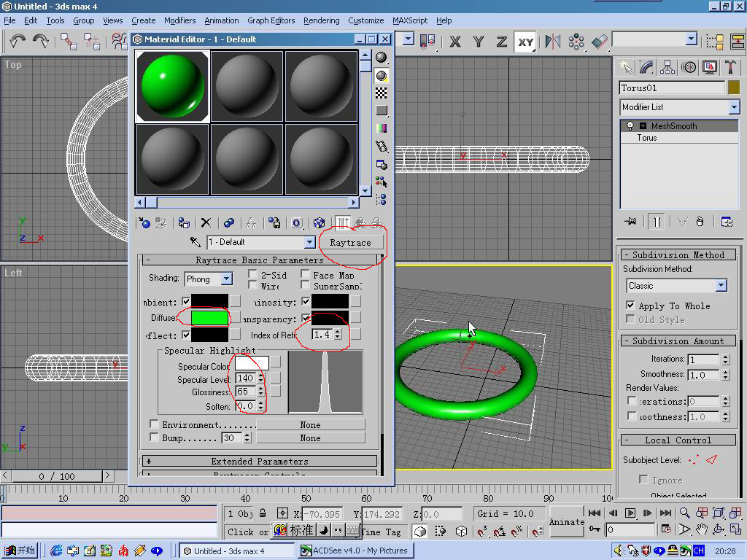Restrict to X axis
This screenshot has width=747, height=560.
pyautogui.click(x=455, y=42)
